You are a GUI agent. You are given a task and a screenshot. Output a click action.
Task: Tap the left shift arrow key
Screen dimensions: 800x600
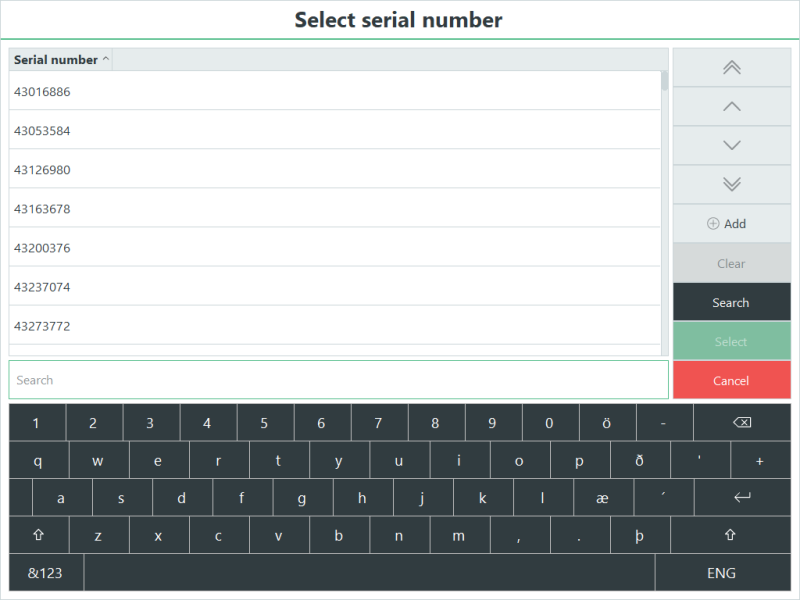(39, 535)
